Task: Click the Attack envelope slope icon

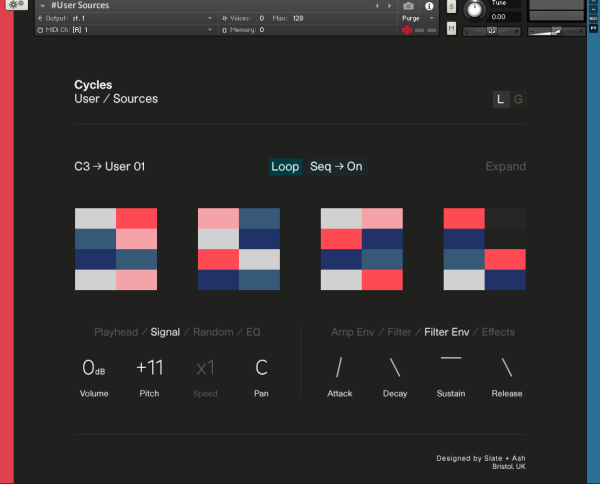Action: pos(339,367)
